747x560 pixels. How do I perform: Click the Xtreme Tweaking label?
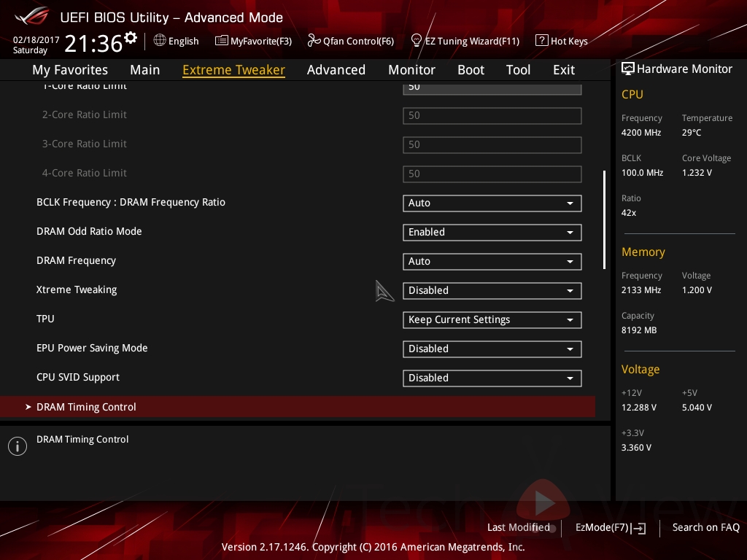pyautogui.click(x=77, y=289)
